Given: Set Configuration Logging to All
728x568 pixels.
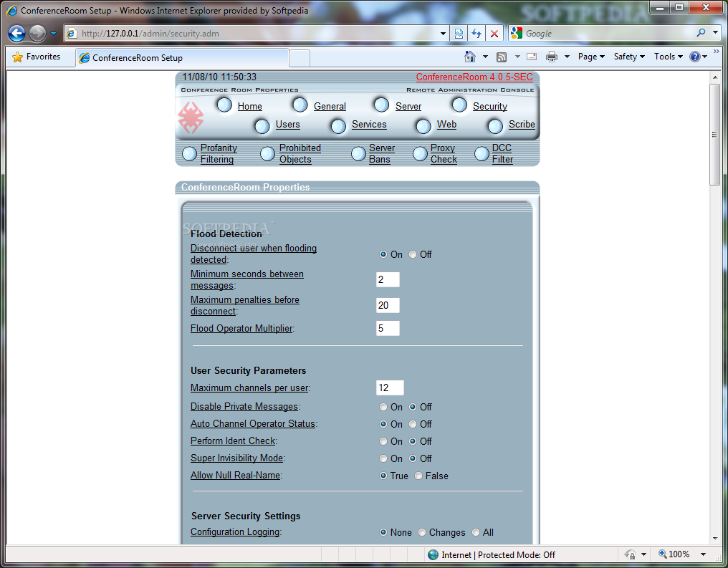Looking at the screenshot, I should tap(476, 532).
